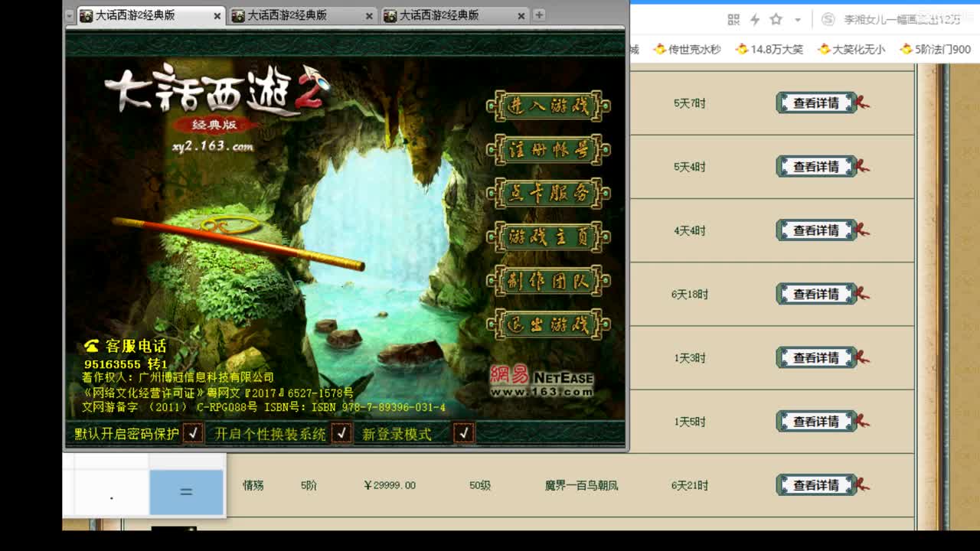Toggle 新登录模式 checkbox

click(463, 433)
